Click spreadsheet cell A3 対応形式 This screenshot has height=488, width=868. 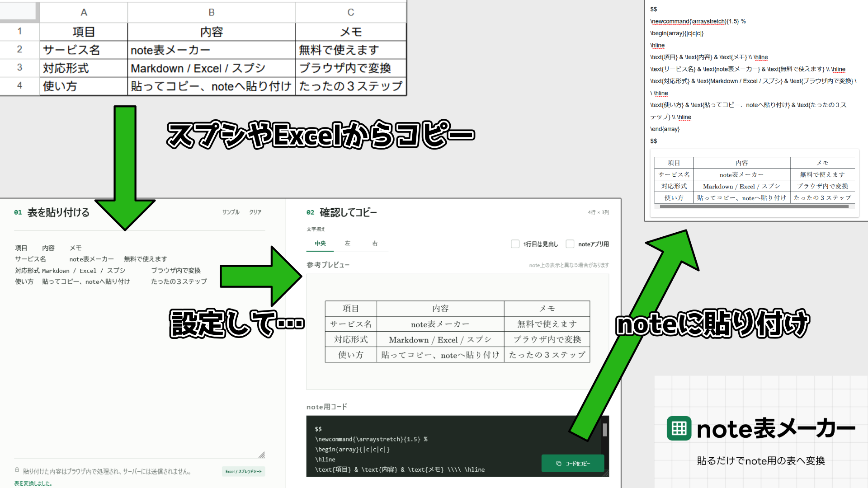point(84,68)
